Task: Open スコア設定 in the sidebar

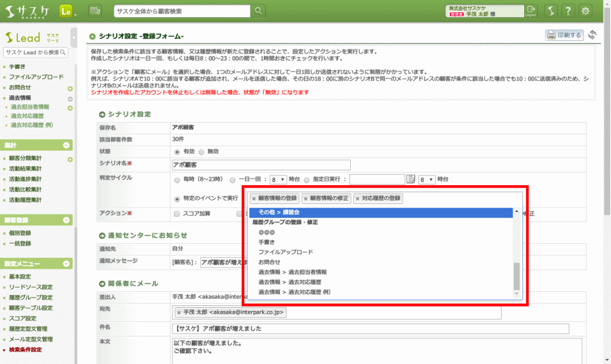Action: pos(22,318)
